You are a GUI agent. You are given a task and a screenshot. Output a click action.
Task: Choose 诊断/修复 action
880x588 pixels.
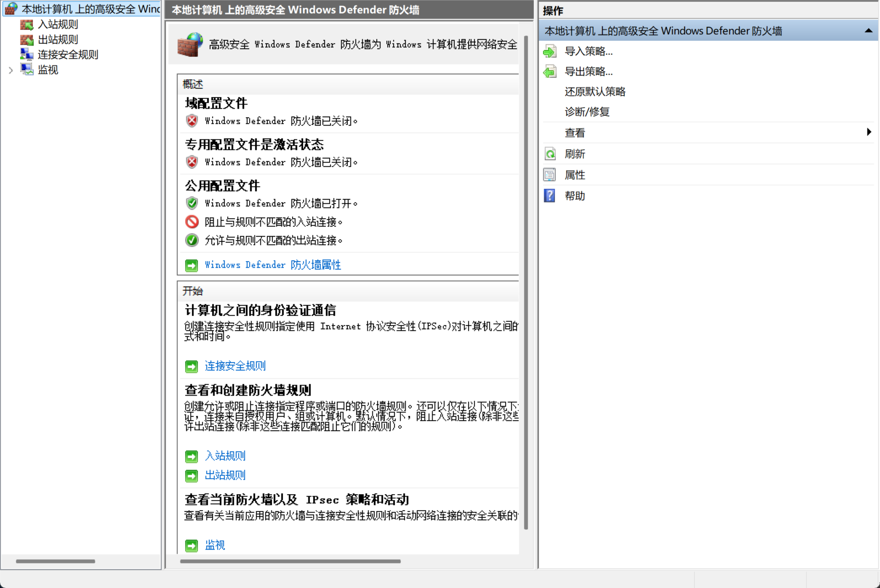587,112
